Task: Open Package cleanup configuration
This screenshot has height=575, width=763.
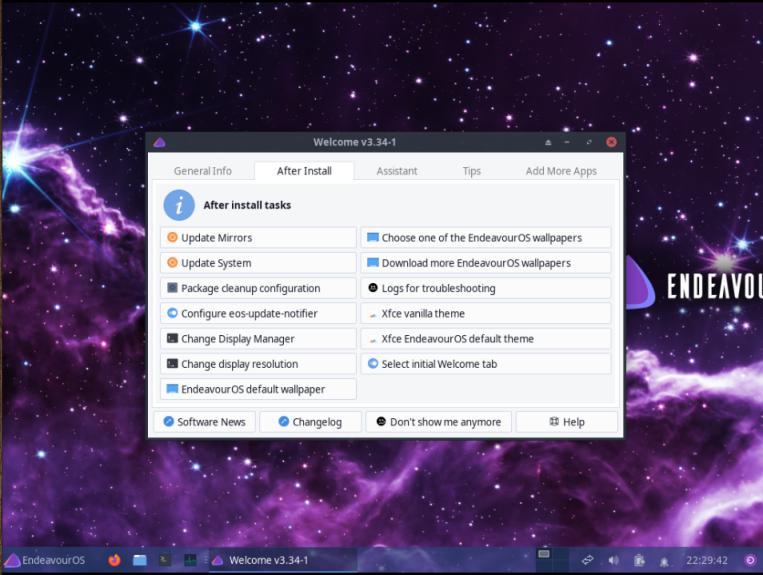Action: (258, 288)
